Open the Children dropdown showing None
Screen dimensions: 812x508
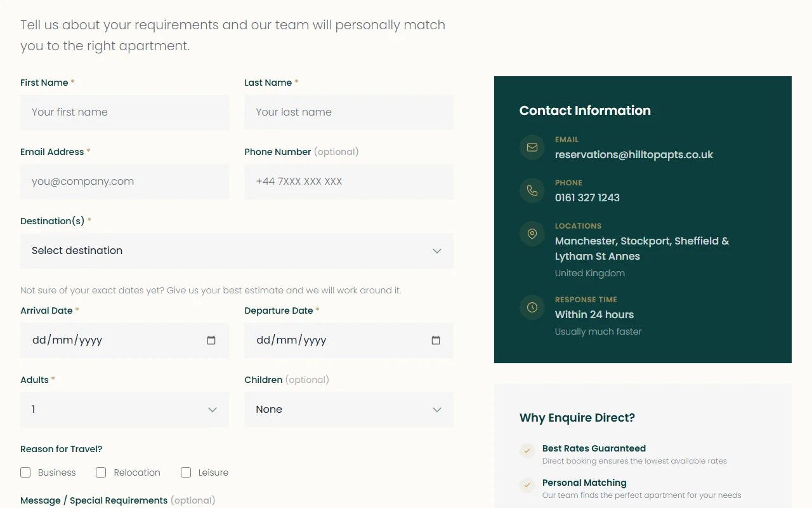[x=349, y=410]
